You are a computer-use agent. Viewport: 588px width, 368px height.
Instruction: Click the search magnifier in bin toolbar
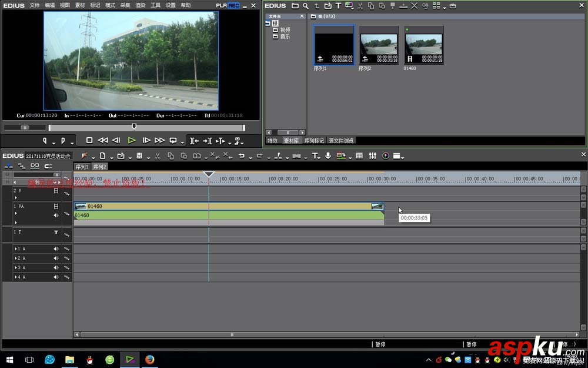point(306,6)
